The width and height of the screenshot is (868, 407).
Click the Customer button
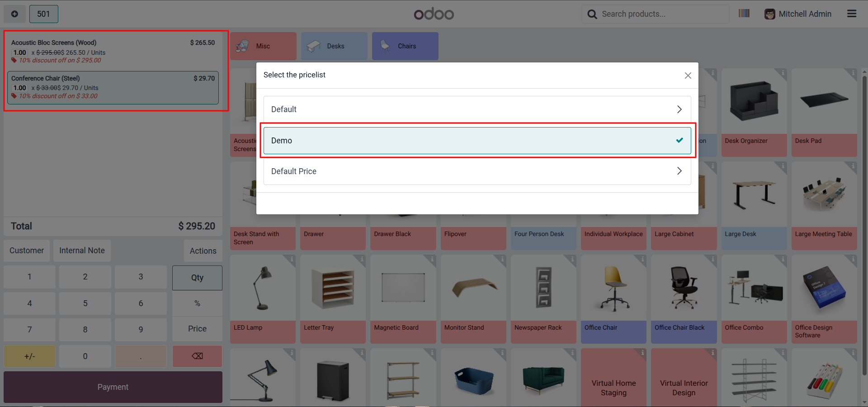(27, 251)
